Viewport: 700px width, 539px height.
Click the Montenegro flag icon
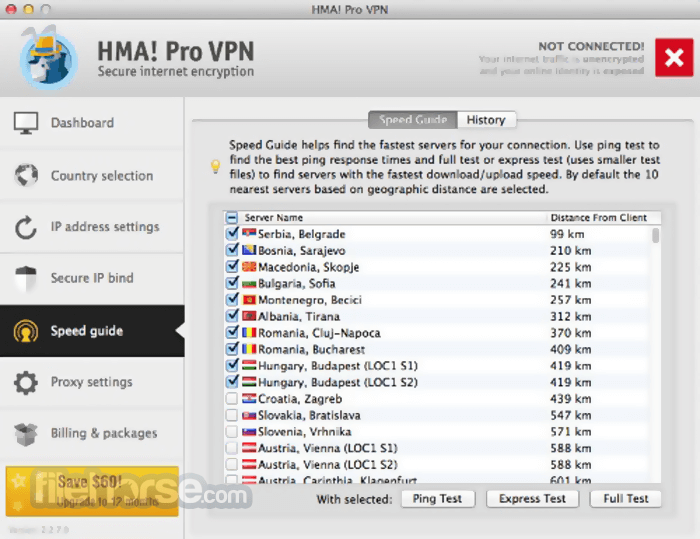[249, 300]
